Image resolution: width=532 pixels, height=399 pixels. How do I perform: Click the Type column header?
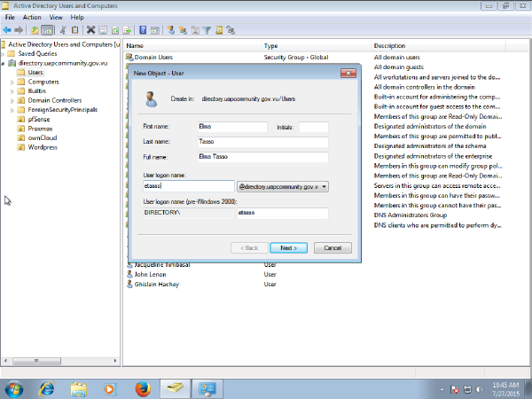coord(317,46)
